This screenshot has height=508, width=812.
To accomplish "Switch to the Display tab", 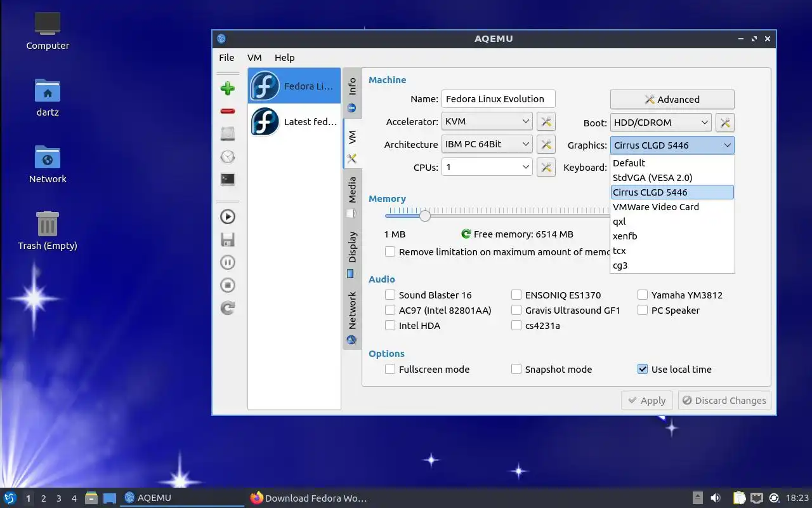I will [x=352, y=254].
